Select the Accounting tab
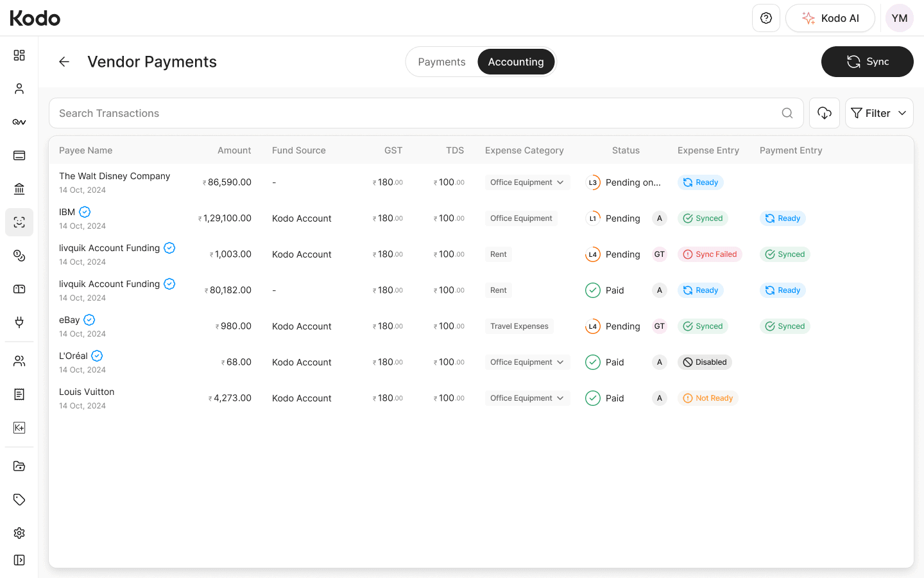 (516, 62)
